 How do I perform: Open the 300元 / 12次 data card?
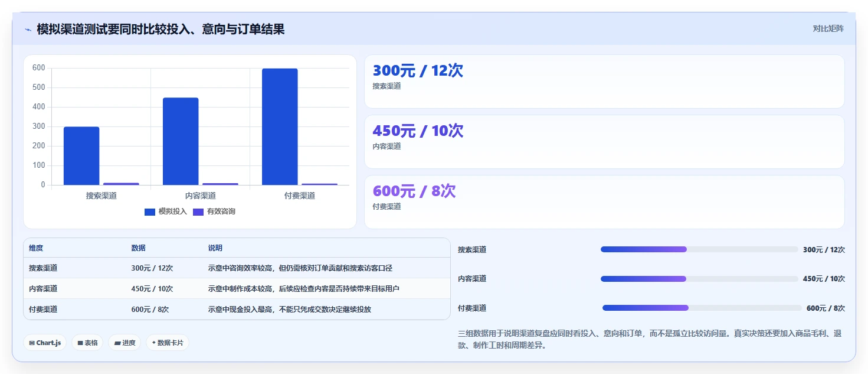click(604, 82)
